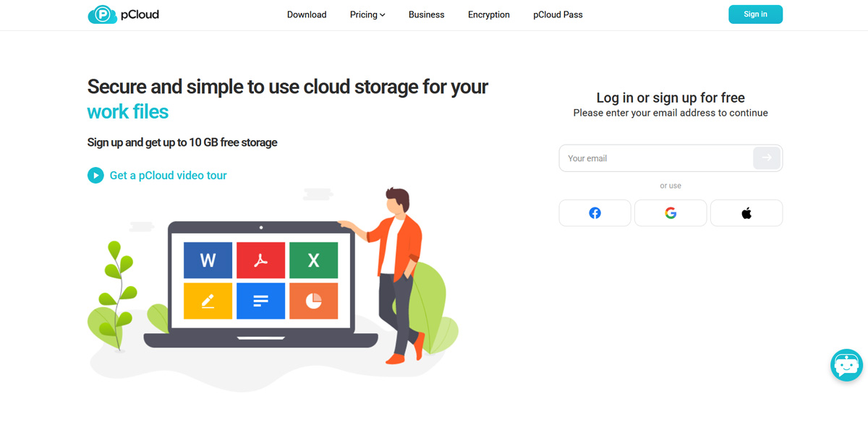
Task: Open the chatbot assistant icon
Action: coord(846,365)
